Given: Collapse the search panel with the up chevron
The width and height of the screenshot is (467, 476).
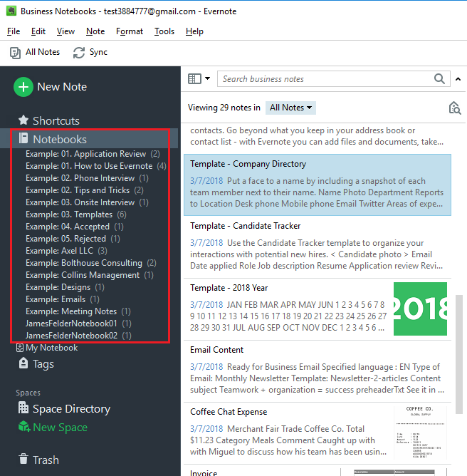Looking at the screenshot, I should coord(458,79).
